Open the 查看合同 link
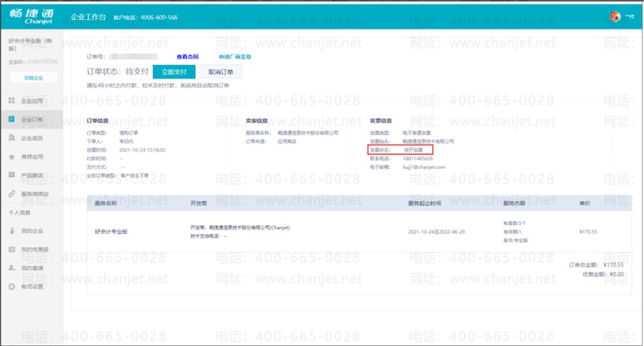The image size is (644, 346). (187, 56)
